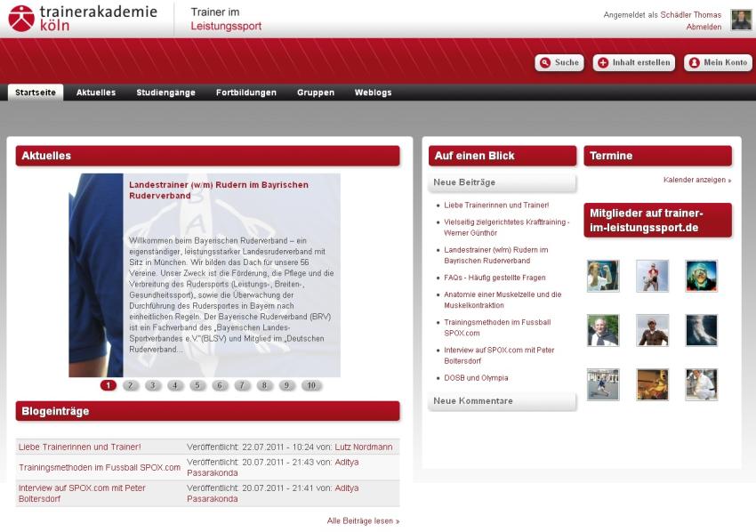756x532 pixels.
Task: Open the first member photo thumbnail
Action: click(x=603, y=276)
